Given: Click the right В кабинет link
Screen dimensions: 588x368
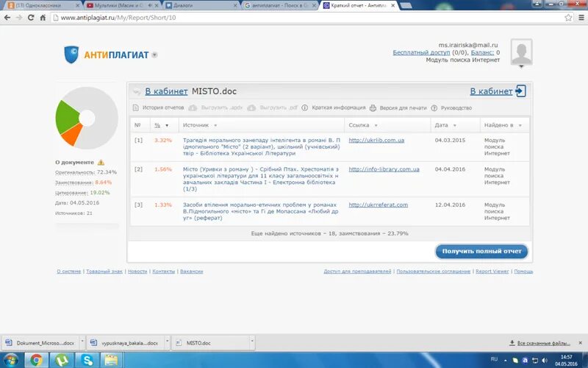Looking at the screenshot, I should point(491,91).
